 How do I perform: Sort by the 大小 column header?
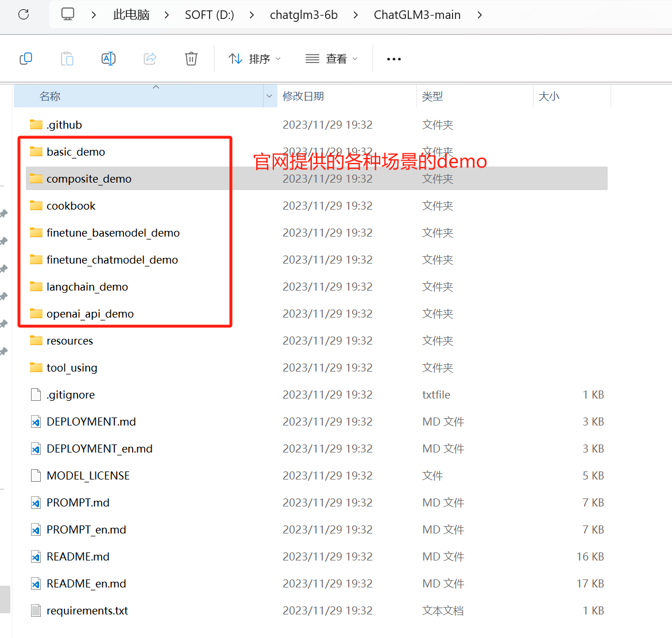point(549,96)
